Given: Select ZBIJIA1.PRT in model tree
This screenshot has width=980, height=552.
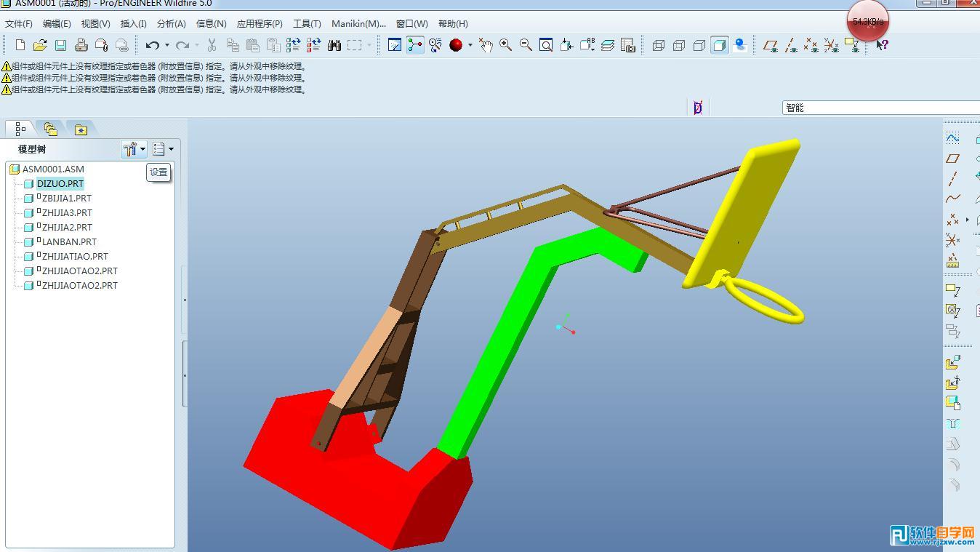Looking at the screenshot, I should (66, 199).
